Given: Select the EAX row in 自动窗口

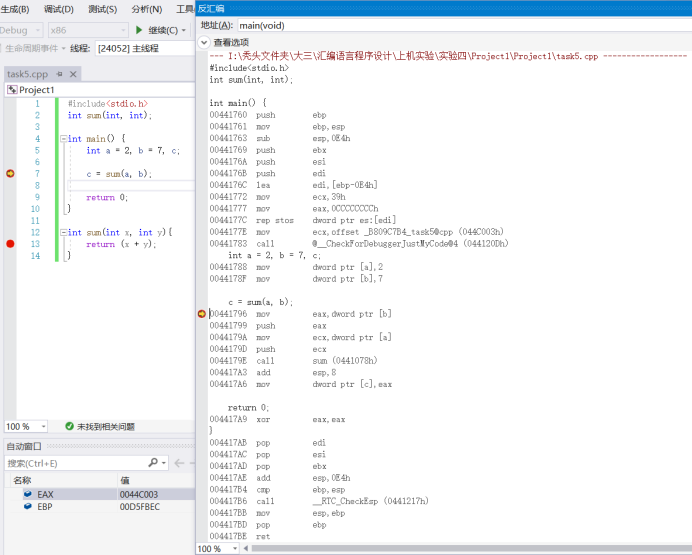Looking at the screenshot, I should [100, 495].
